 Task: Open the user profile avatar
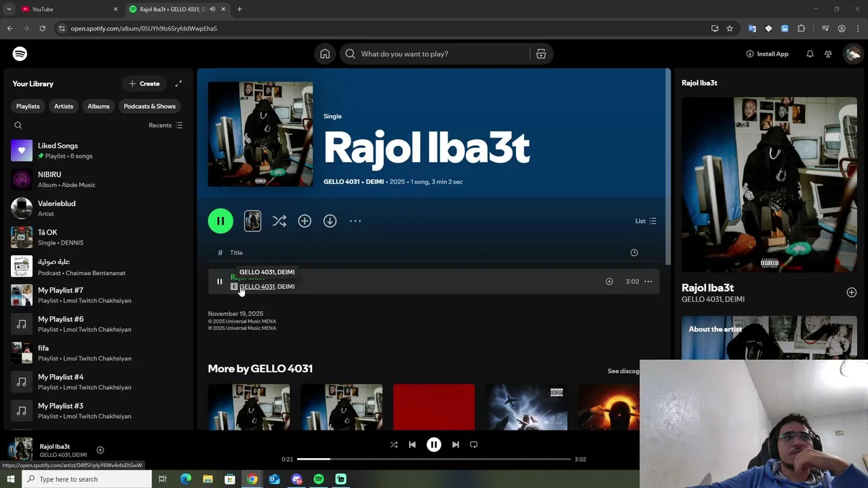(x=852, y=54)
